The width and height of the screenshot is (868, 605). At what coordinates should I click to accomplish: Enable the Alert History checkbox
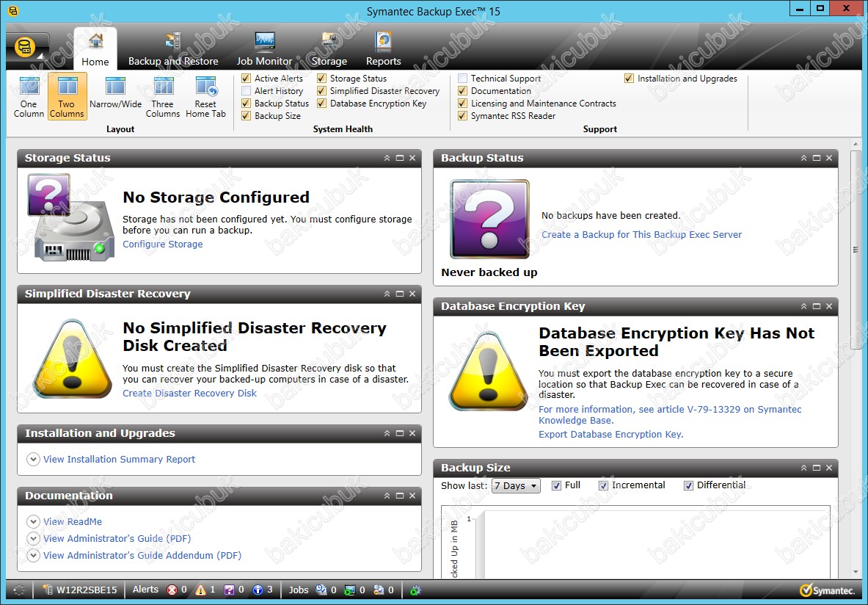pyautogui.click(x=247, y=91)
